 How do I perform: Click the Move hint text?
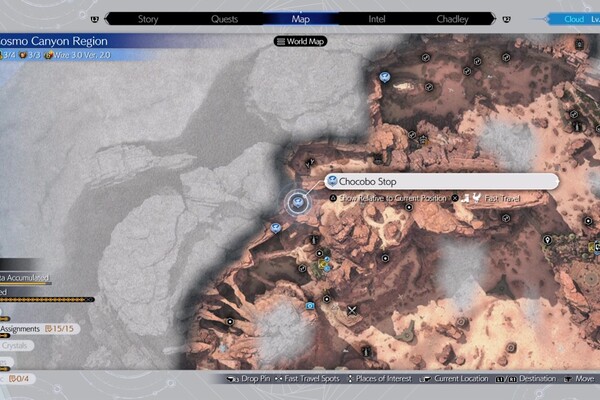(x=584, y=379)
